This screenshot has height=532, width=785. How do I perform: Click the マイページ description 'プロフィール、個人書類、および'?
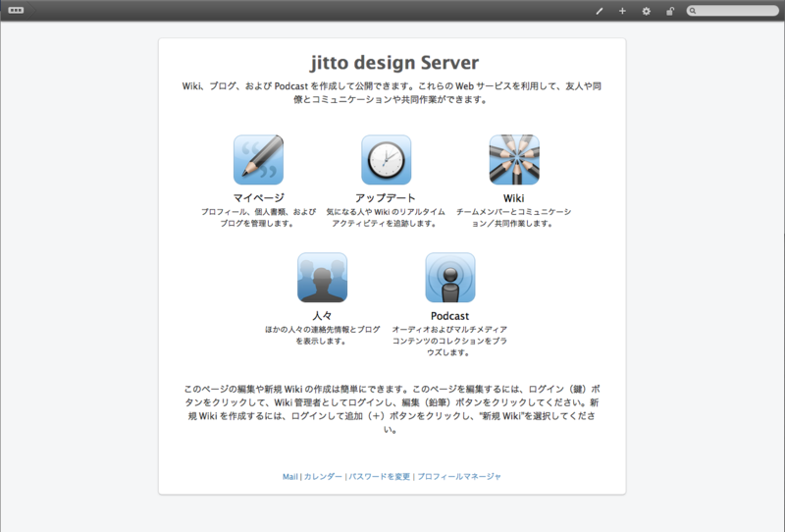pos(258,212)
